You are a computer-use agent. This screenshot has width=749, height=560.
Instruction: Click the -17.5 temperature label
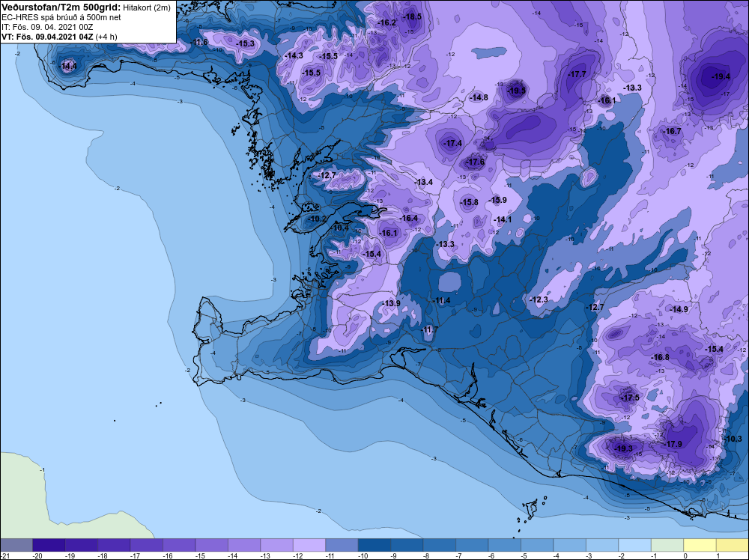(x=630, y=398)
